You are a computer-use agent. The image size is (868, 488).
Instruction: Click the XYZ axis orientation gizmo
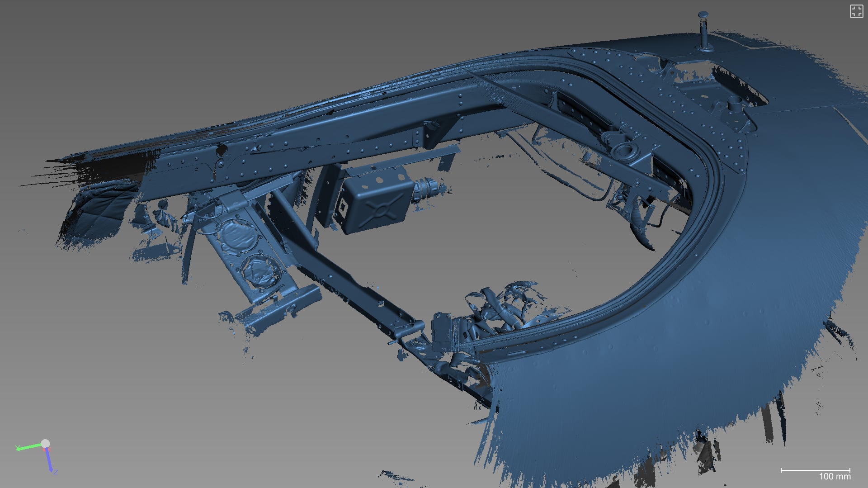coord(37,457)
